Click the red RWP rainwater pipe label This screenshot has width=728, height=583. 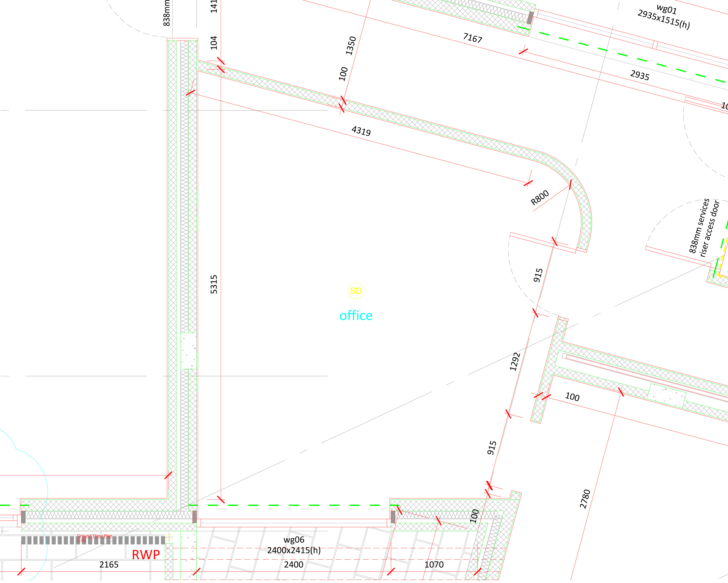point(146,555)
